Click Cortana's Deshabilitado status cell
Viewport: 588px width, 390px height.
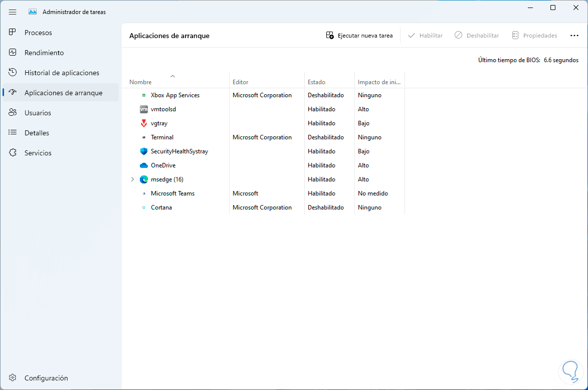[x=326, y=208]
